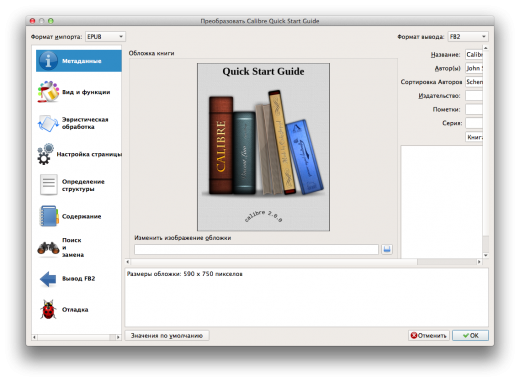Select the Метаданные info icon

(x=48, y=61)
